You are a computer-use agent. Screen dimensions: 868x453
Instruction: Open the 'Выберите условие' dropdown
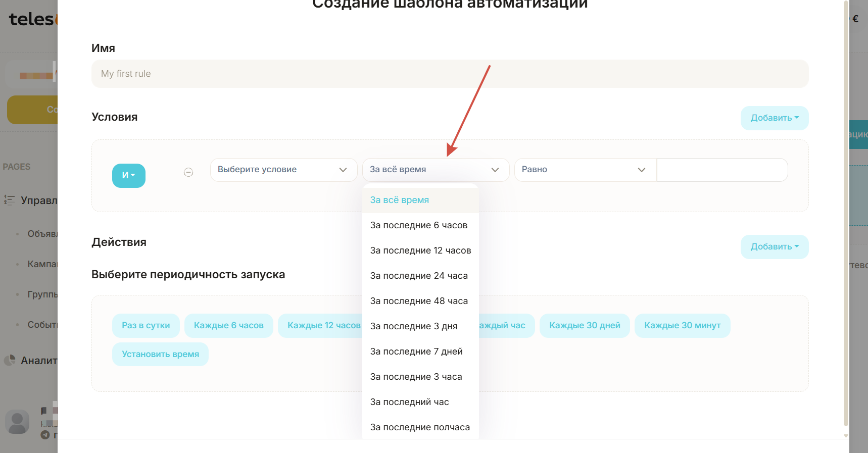coord(283,170)
